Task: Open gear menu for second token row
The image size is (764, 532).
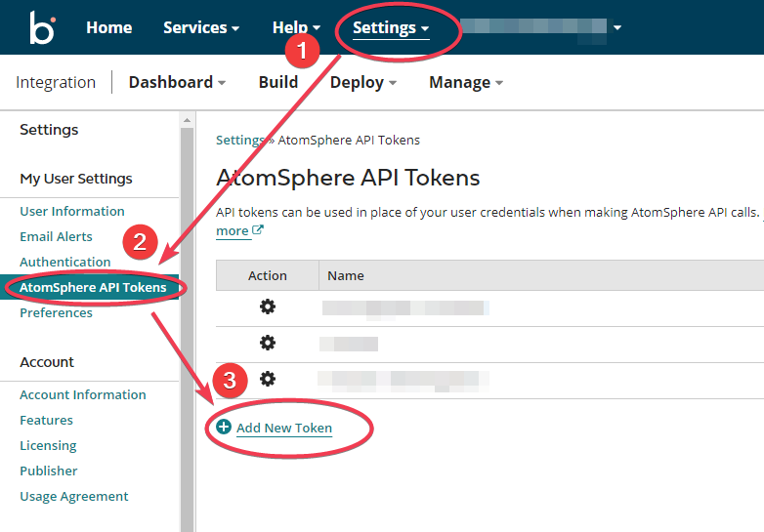Action: point(267,344)
